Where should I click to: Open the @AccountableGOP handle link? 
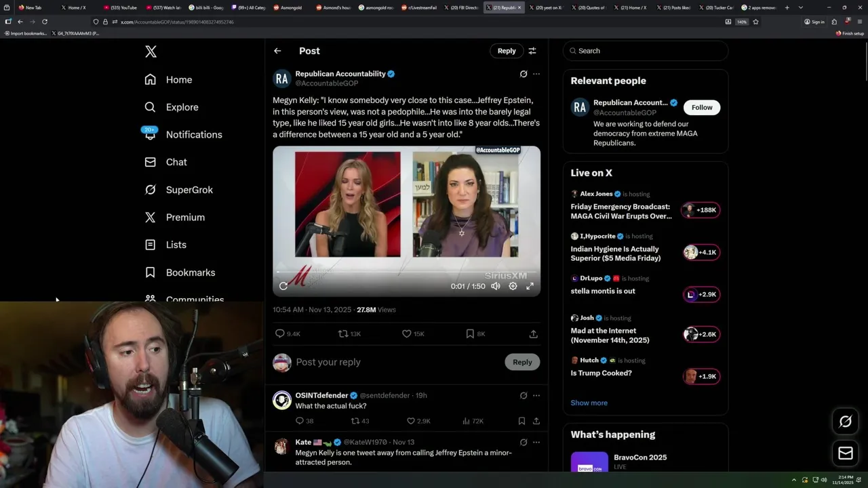[327, 83]
